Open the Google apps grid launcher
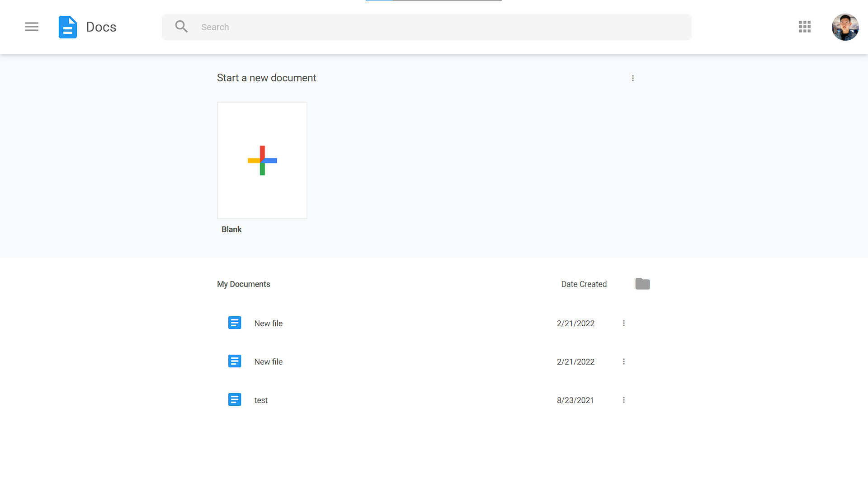 pyautogui.click(x=805, y=27)
